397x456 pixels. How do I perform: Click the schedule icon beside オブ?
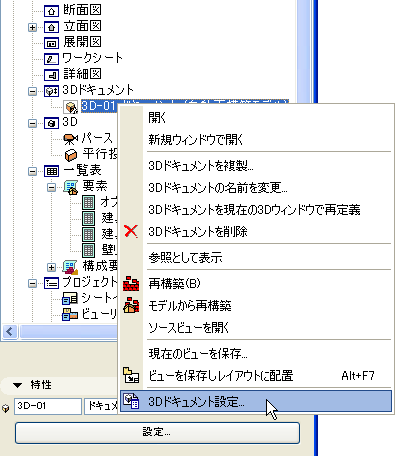point(88,203)
